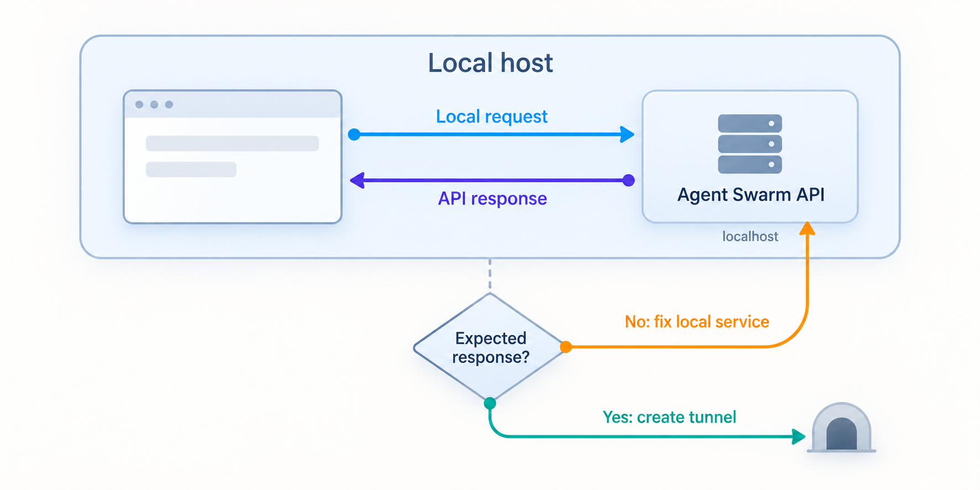This screenshot has height=490, width=980.
Task: Click the server stack icon
Action: coord(750,144)
